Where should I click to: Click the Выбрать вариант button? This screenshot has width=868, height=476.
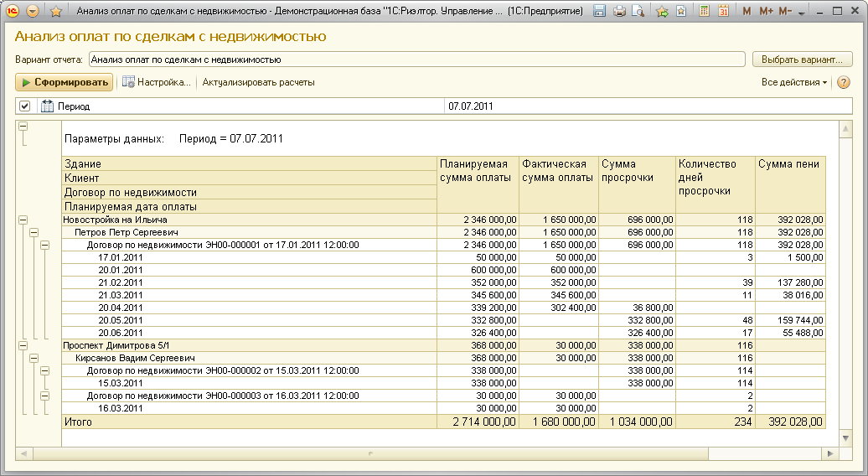tap(802, 59)
